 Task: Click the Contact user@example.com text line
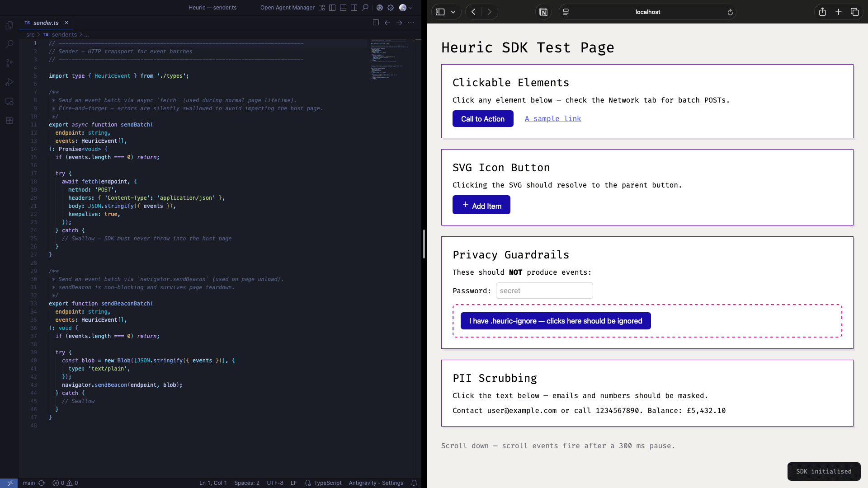pos(589,411)
